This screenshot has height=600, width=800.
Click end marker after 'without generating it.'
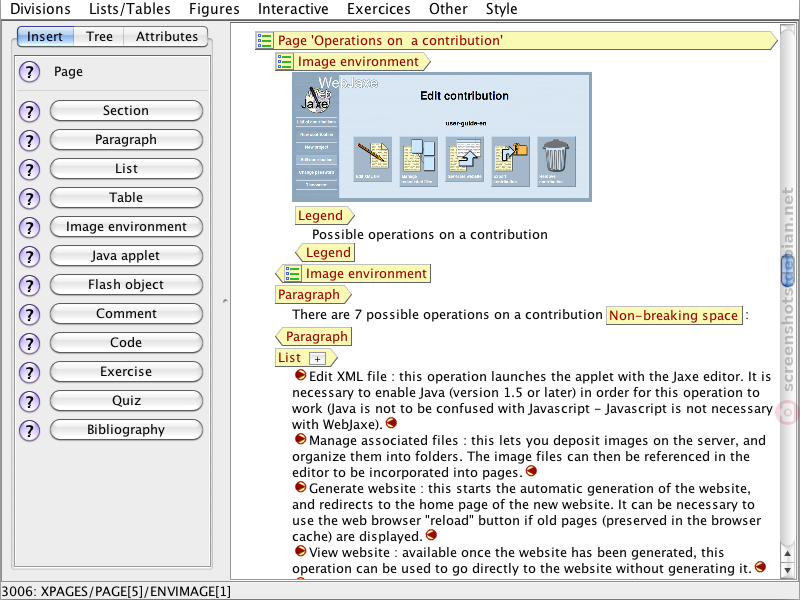(760, 566)
